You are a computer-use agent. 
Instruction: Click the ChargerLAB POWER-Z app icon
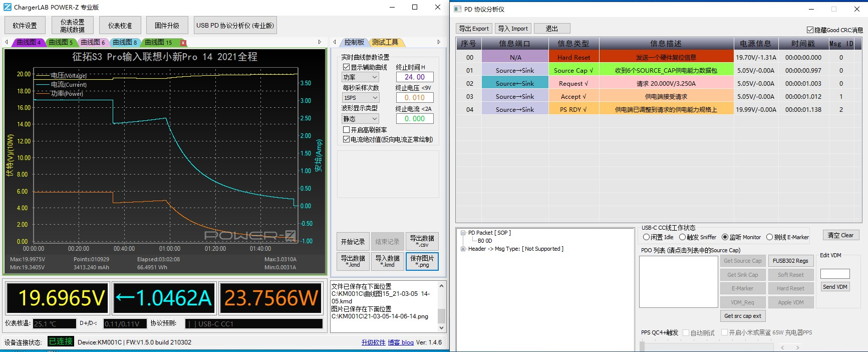[x=8, y=7]
